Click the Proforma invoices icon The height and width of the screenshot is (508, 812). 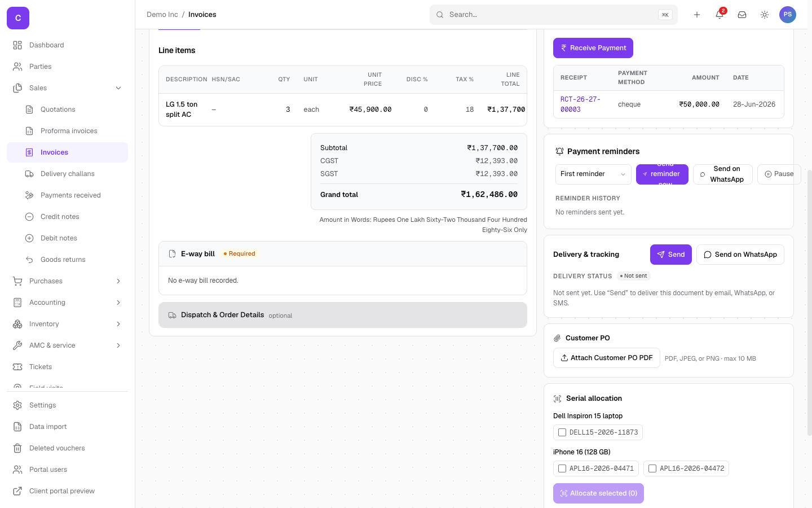[x=29, y=131]
